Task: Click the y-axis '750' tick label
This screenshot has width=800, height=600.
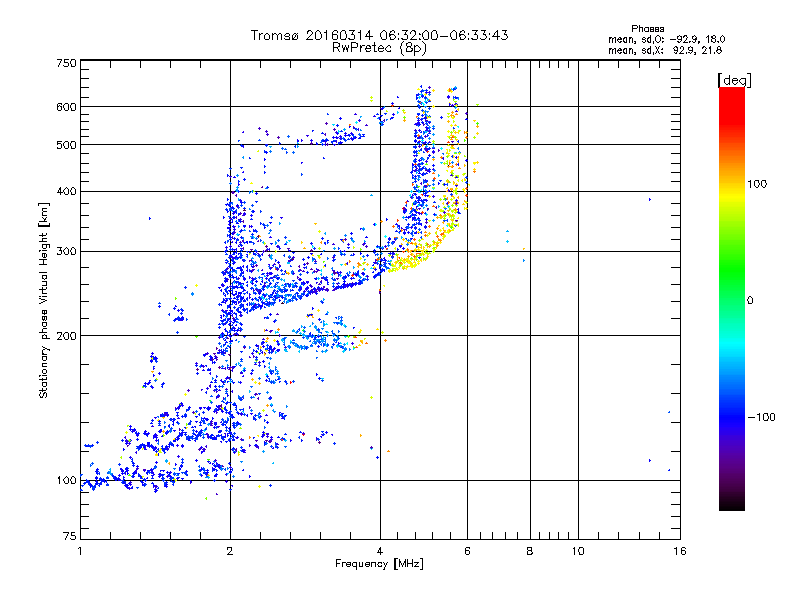Action: (66, 63)
